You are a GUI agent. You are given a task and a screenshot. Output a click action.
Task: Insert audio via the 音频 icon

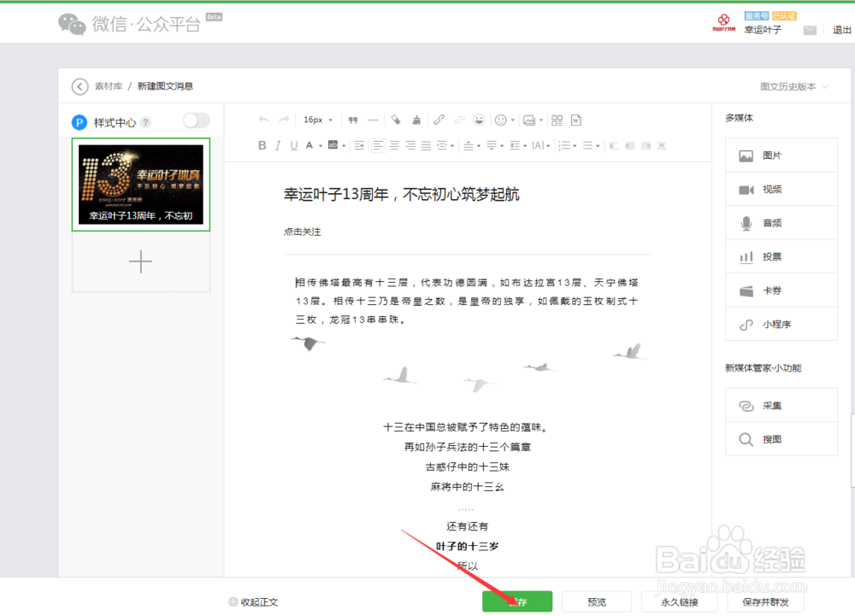[x=780, y=222]
